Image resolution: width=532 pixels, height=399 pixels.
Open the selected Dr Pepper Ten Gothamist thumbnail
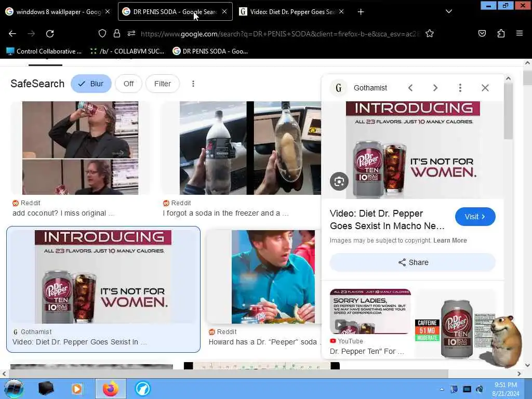click(x=103, y=276)
